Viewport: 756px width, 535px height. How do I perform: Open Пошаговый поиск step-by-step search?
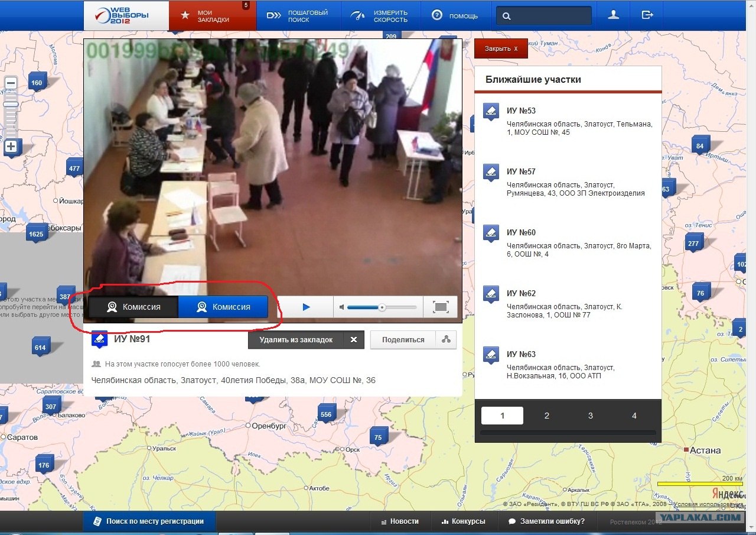(298, 16)
